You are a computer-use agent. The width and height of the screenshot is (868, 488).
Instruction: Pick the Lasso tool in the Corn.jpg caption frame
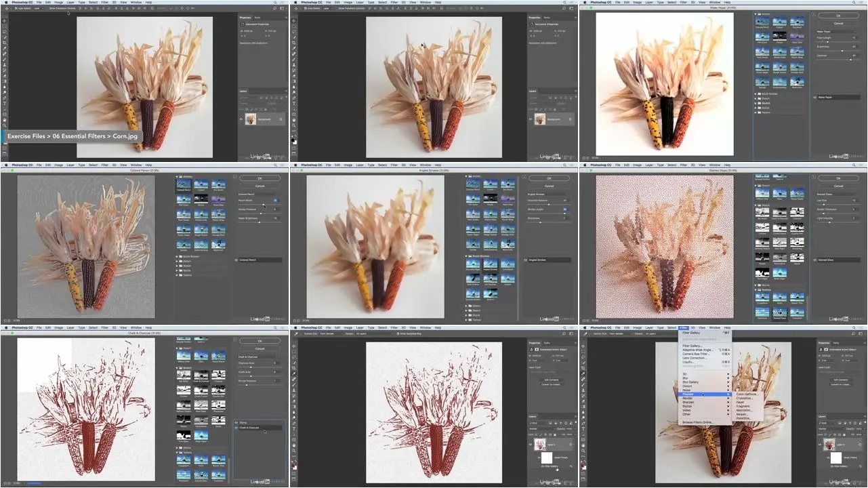[4, 31]
